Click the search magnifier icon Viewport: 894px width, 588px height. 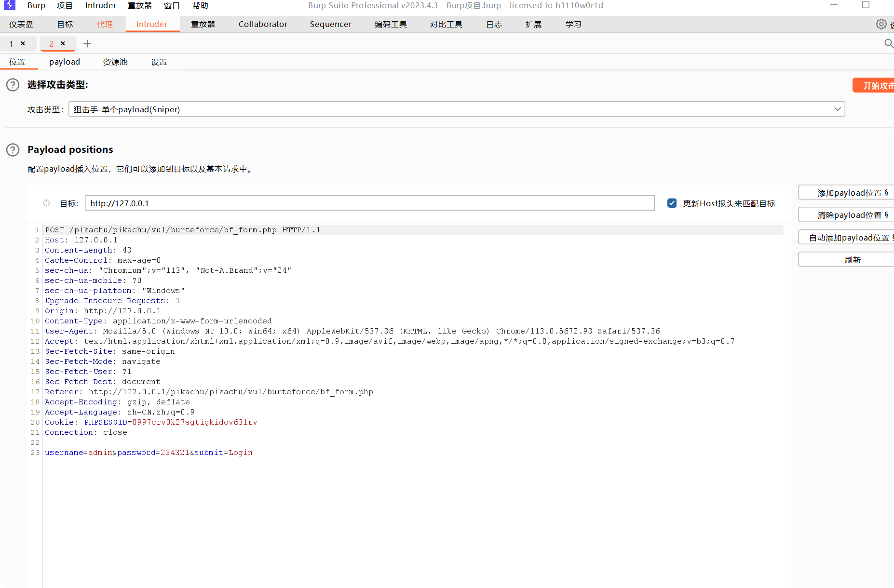[x=889, y=43]
